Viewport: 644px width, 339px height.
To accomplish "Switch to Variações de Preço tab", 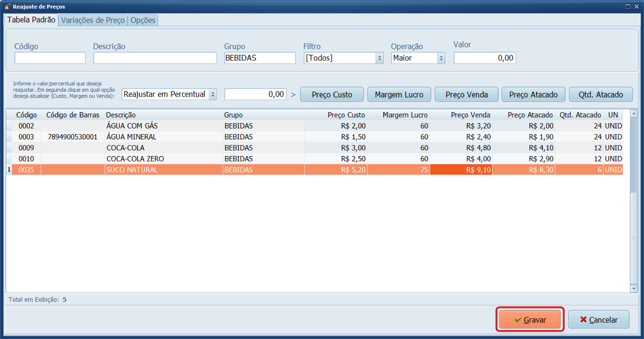I will (x=93, y=20).
